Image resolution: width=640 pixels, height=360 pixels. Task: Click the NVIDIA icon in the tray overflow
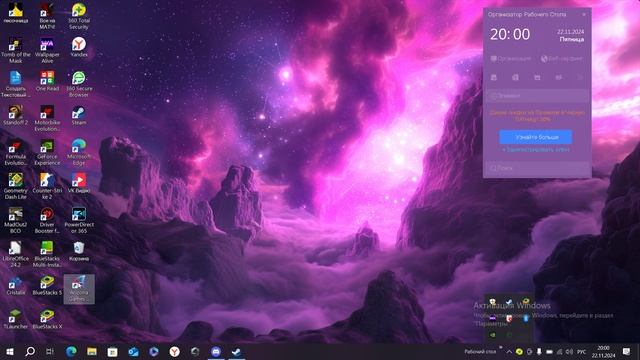[x=493, y=335]
